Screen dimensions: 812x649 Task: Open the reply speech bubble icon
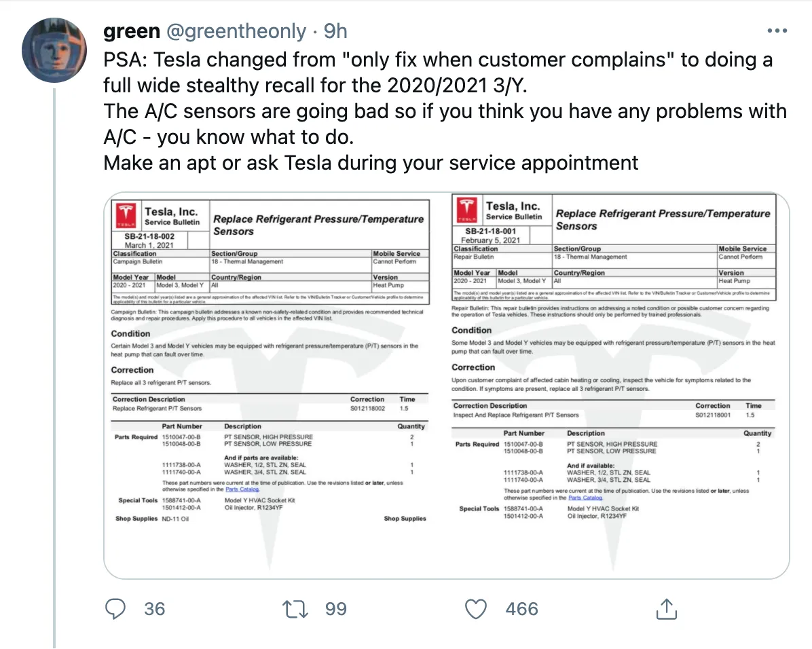click(116, 609)
